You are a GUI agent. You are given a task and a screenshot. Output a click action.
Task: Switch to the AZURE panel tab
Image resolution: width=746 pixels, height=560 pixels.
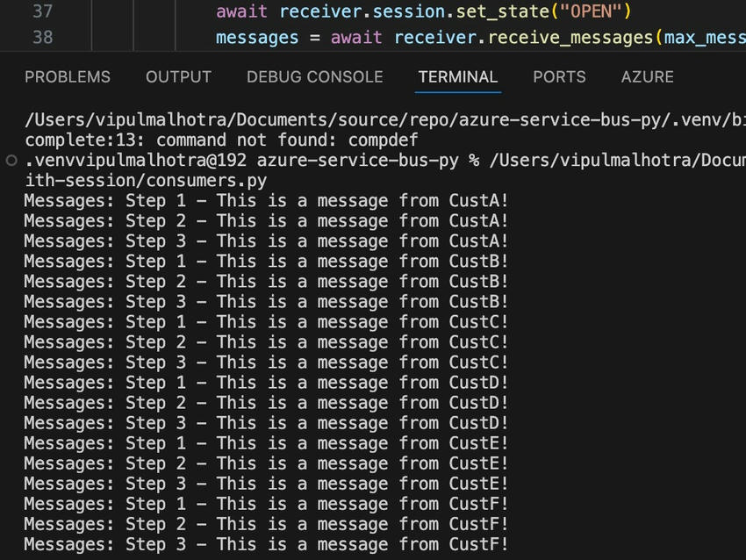(x=648, y=77)
